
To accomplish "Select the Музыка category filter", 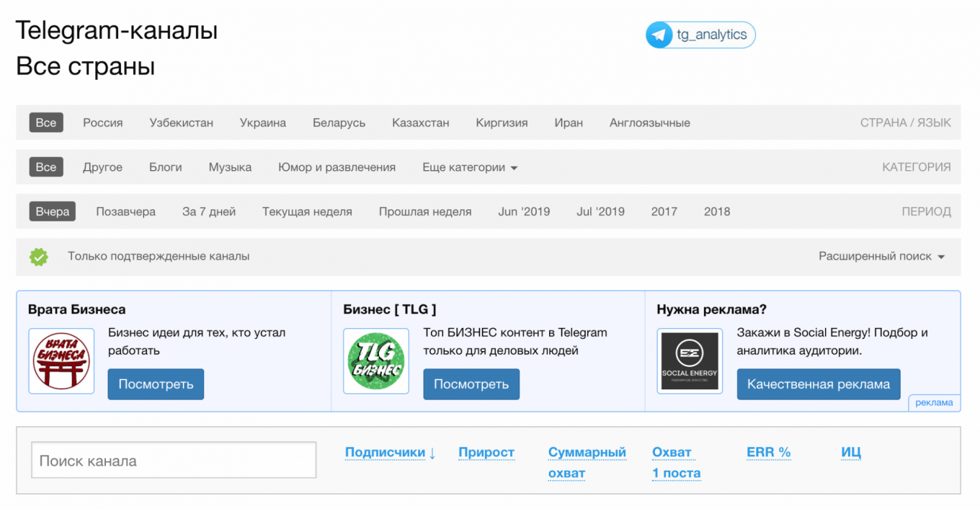I will point(230,167).
